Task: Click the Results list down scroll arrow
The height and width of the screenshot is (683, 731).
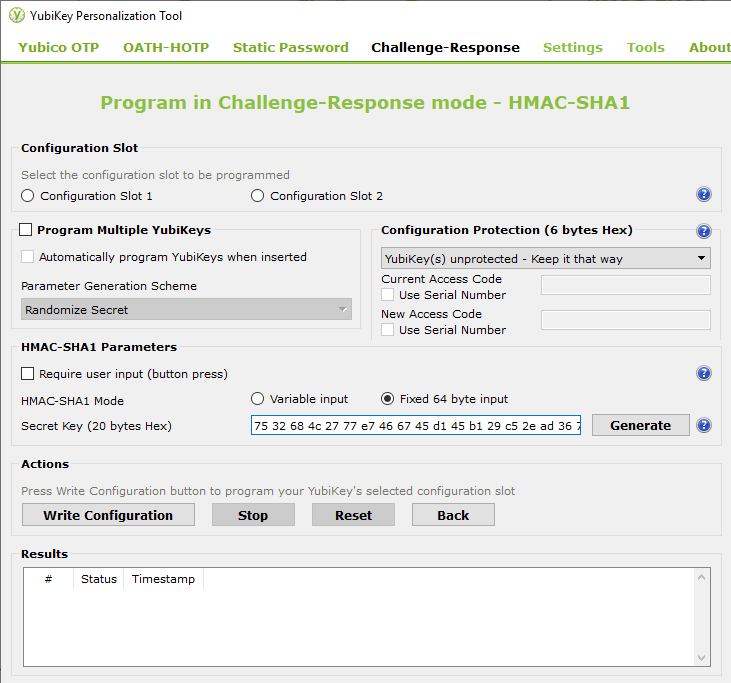Action: pos(702,657)
